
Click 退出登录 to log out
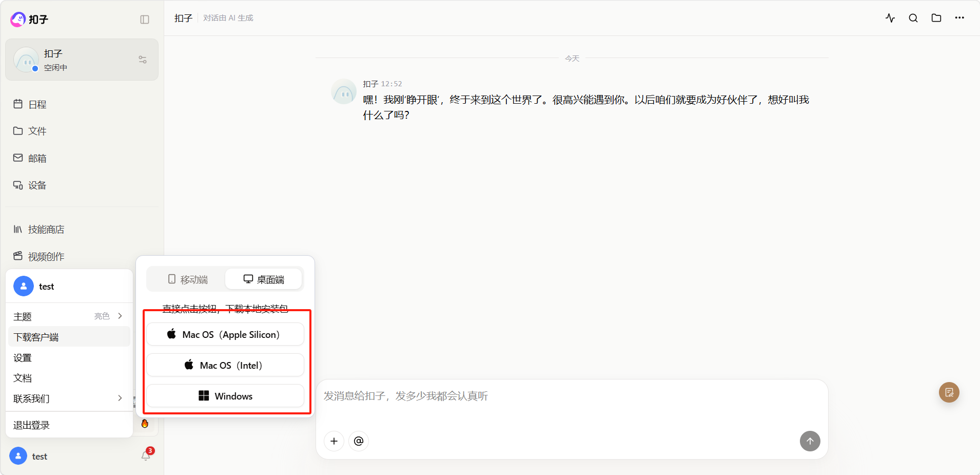[x=69, y=425]
